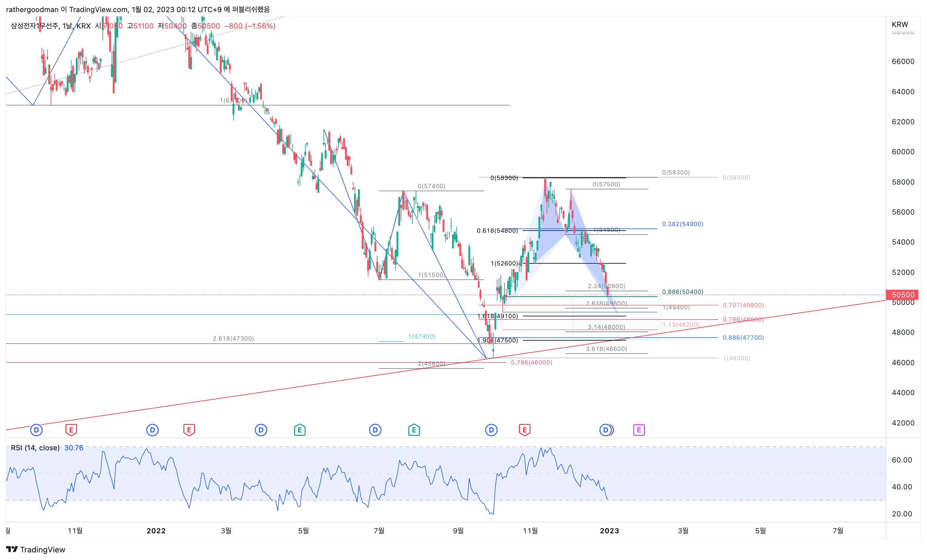Click the D dividend marker under the 2023 label
This screenshot has height=560, width=927.
pos(605,430)
